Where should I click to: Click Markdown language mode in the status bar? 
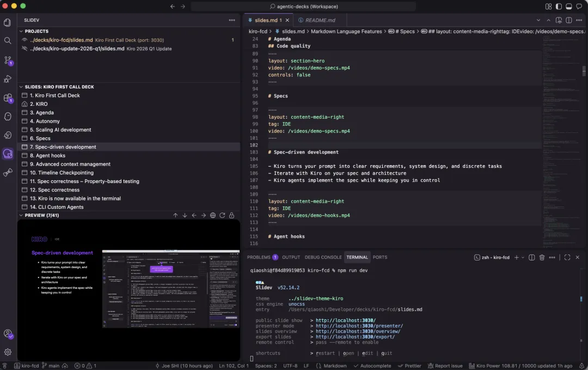(331, 366)
